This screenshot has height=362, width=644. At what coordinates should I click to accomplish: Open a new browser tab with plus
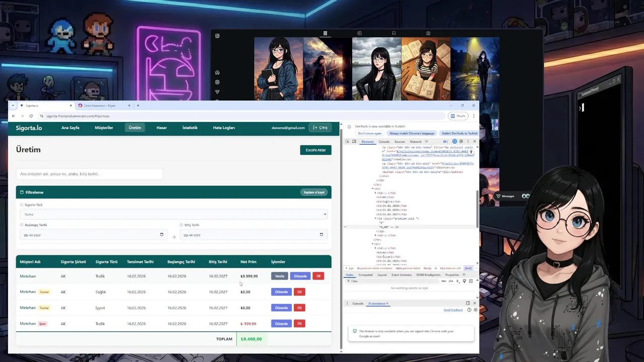pyautogui.click(x=138, y=106)
